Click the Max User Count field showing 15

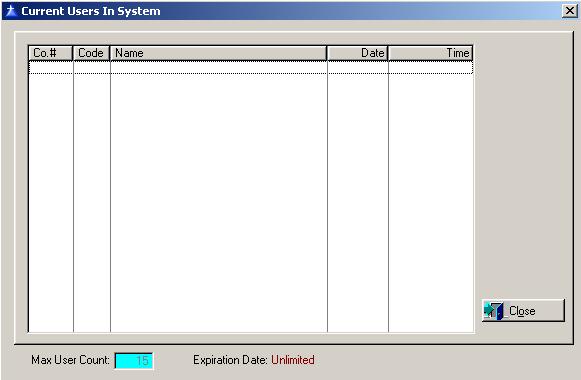click(134, 360)
